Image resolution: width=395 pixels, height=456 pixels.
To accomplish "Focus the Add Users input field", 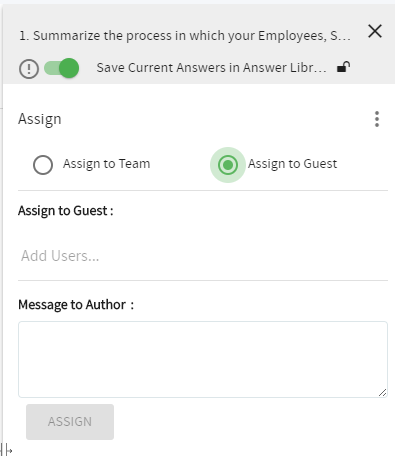I will pyautogui.click(x=203, y=256).
